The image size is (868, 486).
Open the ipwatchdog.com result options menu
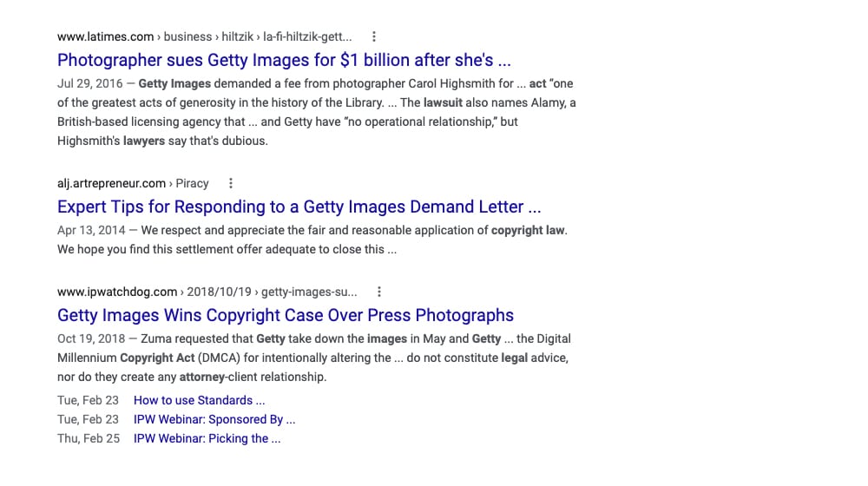(x=379, y=292)
